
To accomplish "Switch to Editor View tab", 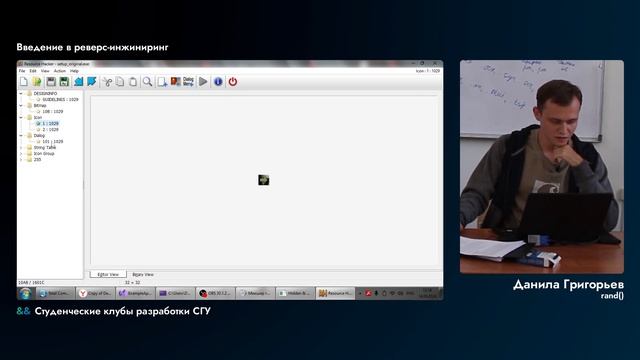I will pos(108,274).
